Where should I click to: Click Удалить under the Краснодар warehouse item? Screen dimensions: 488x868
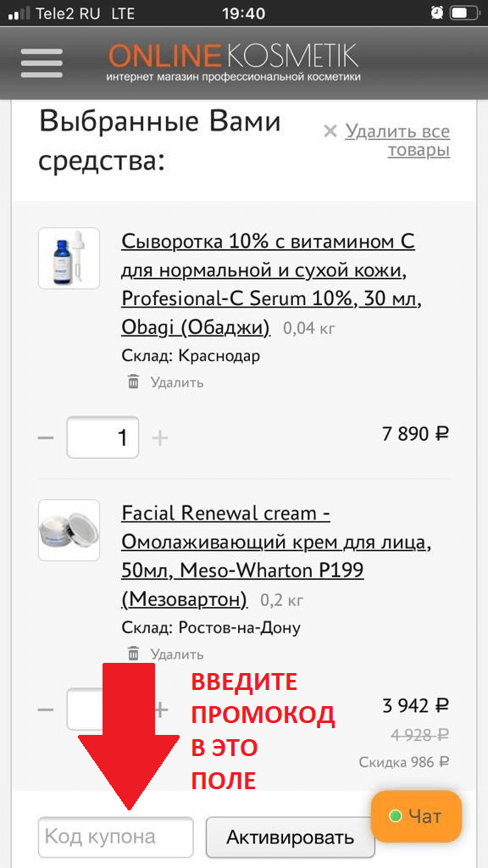coord(177,382)
